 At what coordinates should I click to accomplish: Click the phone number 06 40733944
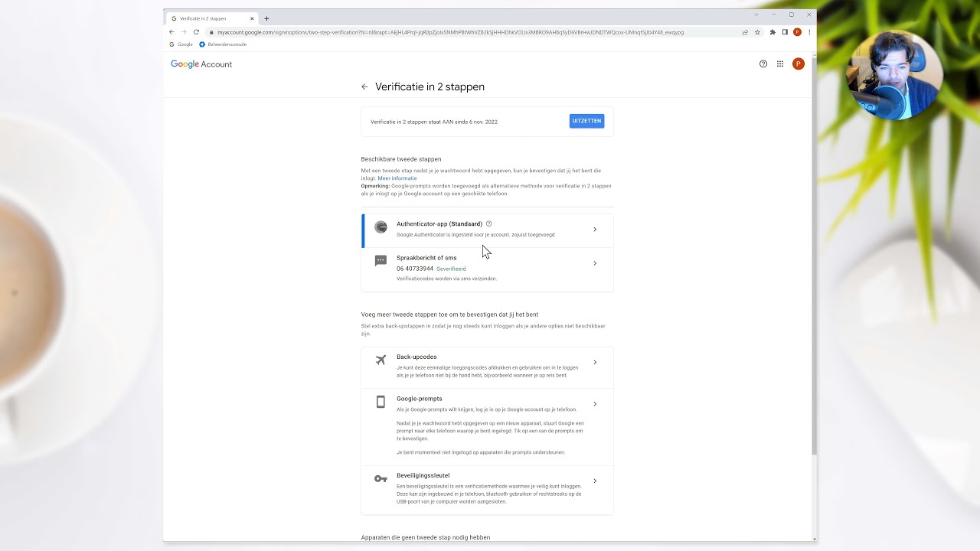tap(415, 269)
